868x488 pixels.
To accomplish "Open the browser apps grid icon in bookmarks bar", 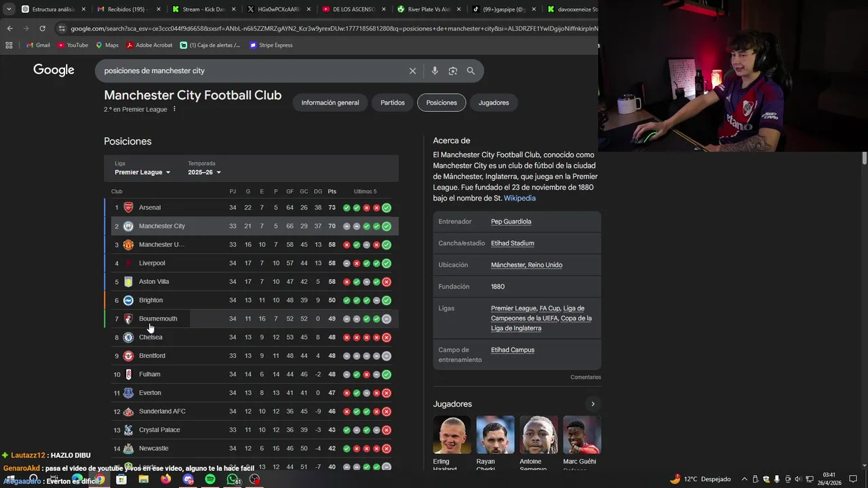I will tap(9, 45).
